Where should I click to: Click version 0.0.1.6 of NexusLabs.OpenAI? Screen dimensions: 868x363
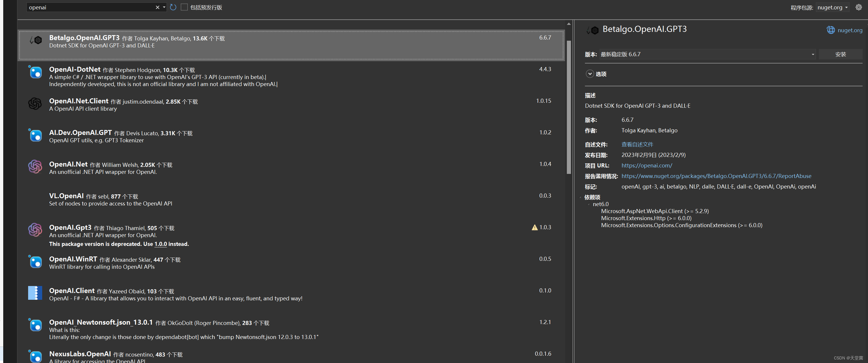(x=543, y=354)
